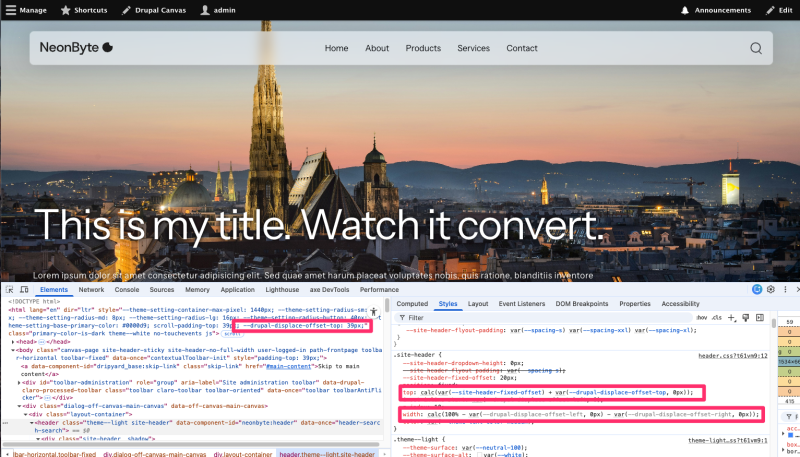
Task: Open the DOM Breakpoints tab
Action: pyautogui.click(x=582, y=303)
